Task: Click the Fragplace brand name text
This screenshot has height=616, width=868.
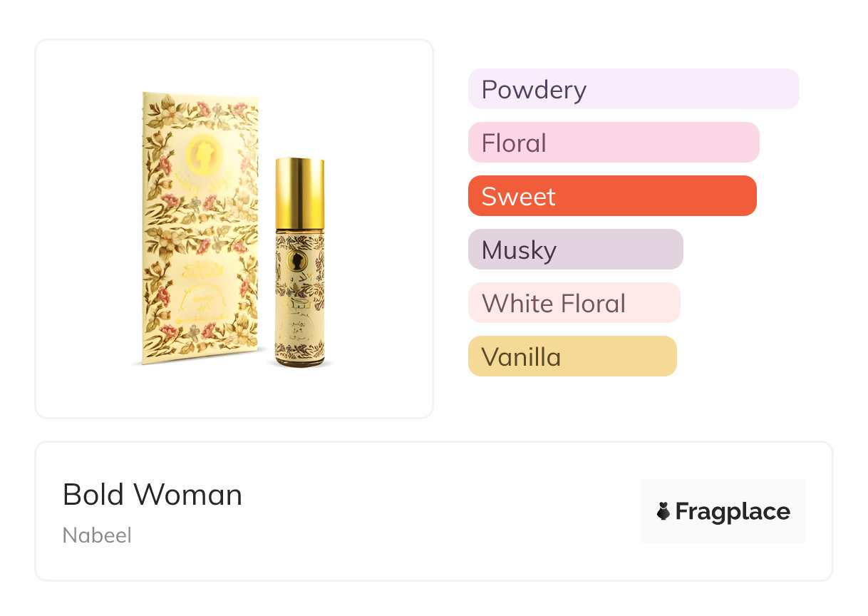Action: click(x=733, y=511)
